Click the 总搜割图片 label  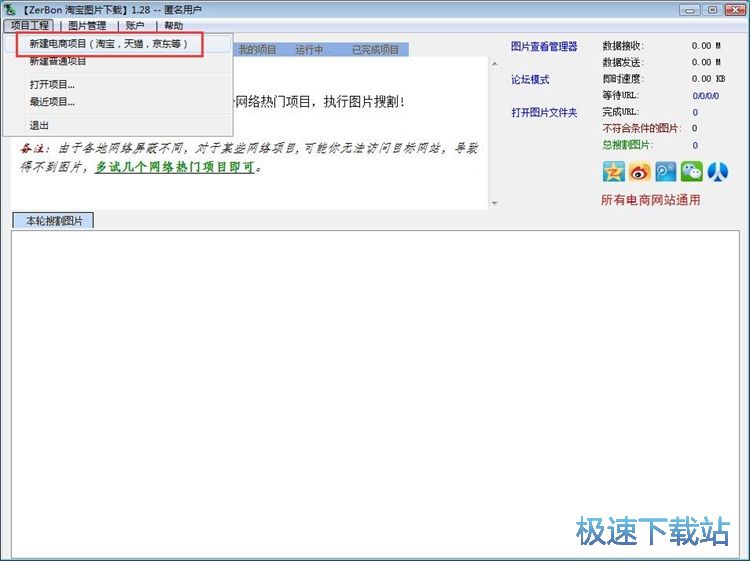click(628, 145)
